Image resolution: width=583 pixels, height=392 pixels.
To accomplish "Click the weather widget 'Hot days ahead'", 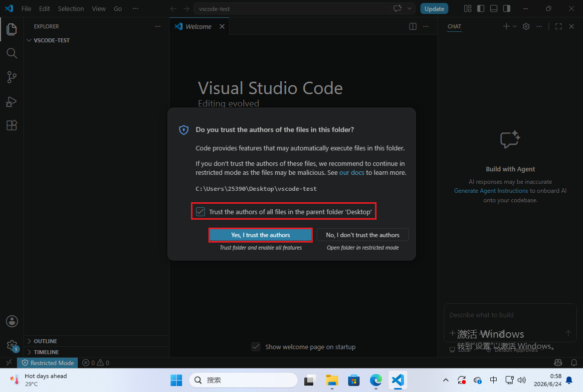I will click(x=39, y=380).
